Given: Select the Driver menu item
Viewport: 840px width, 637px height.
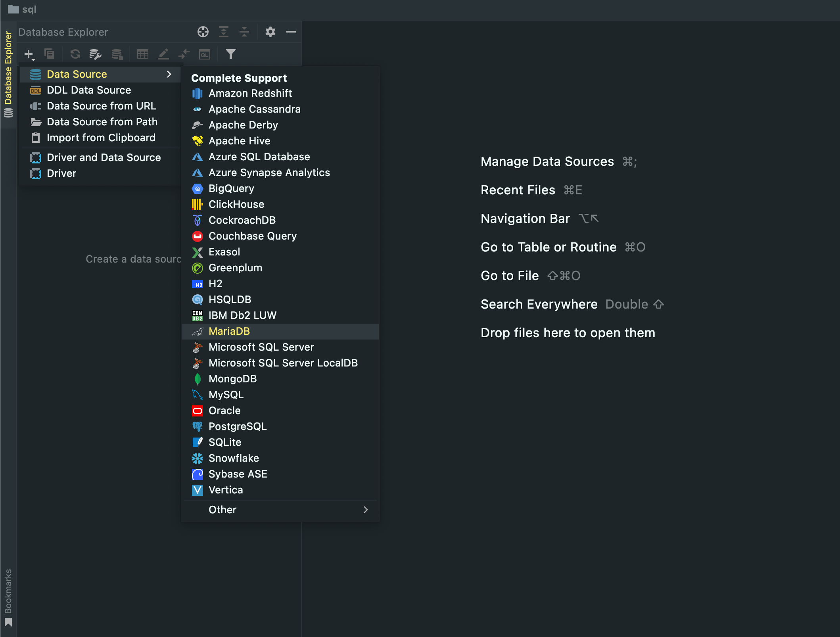Looking at the screenshot, I should (x=100, y=173).
